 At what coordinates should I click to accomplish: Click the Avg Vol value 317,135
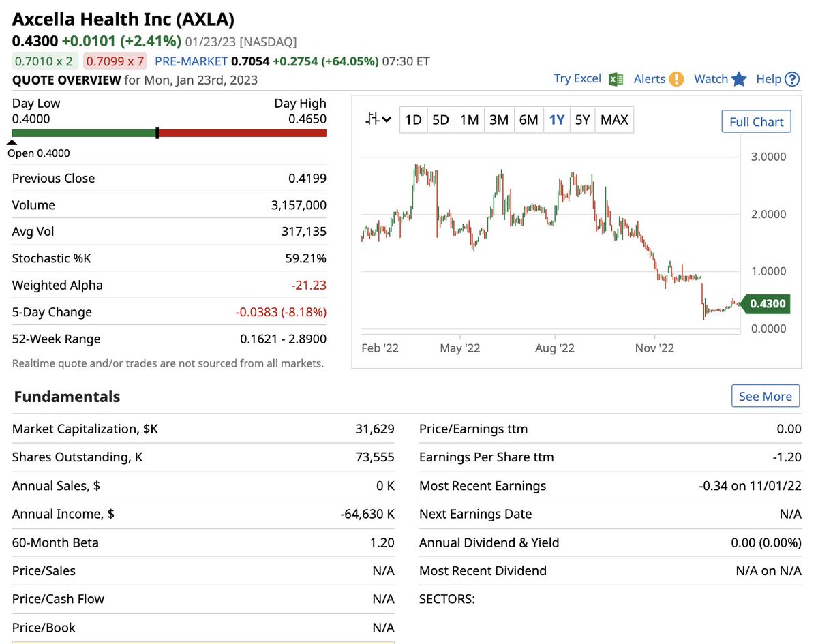point(304,232)
